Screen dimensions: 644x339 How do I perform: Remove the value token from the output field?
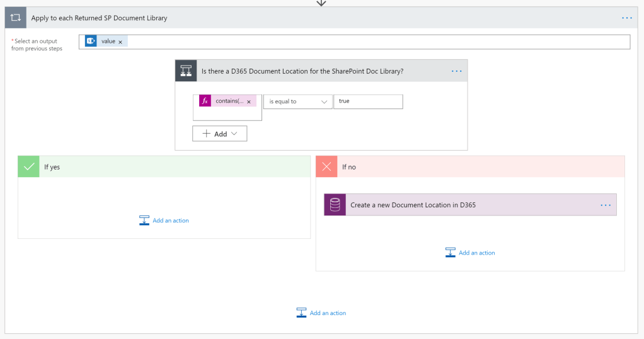click(x=120, y=42)
